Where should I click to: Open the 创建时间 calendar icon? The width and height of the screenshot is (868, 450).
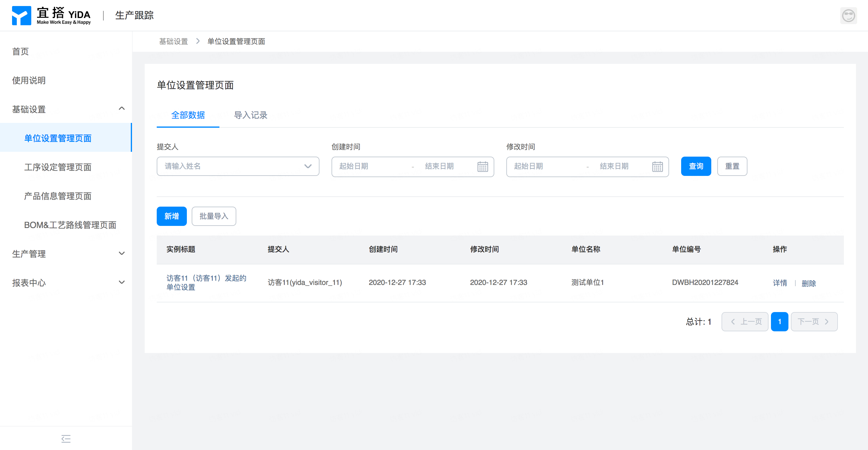482,166
